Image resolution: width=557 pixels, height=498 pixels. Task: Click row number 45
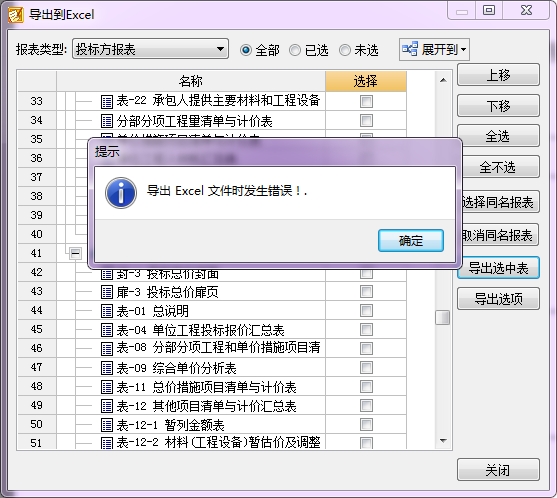coord(37,330)
